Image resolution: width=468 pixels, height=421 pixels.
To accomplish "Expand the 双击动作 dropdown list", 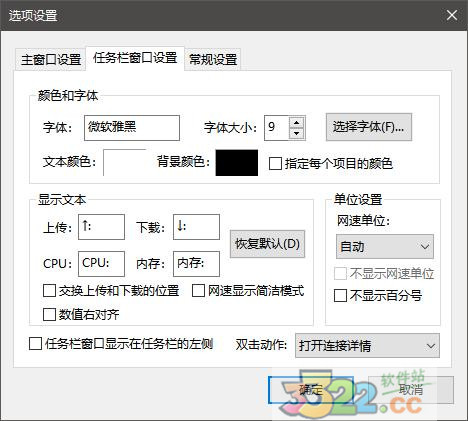I will pos(367,346).
